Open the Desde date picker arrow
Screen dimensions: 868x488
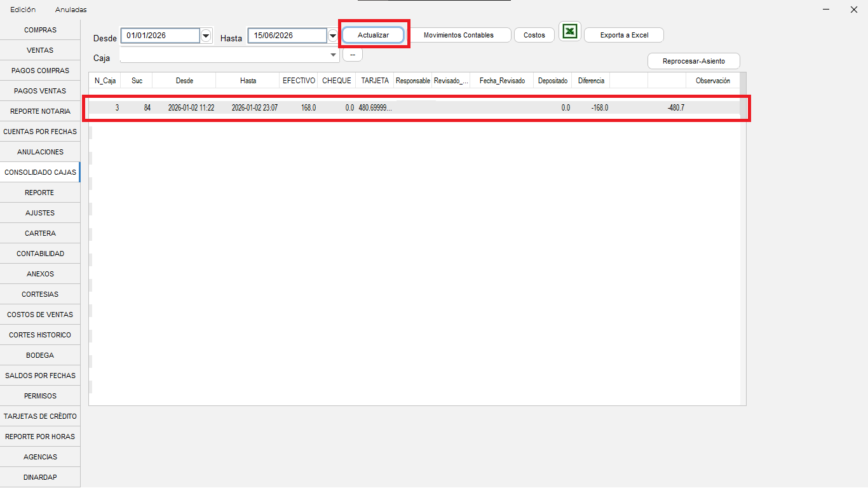[206, 36]
